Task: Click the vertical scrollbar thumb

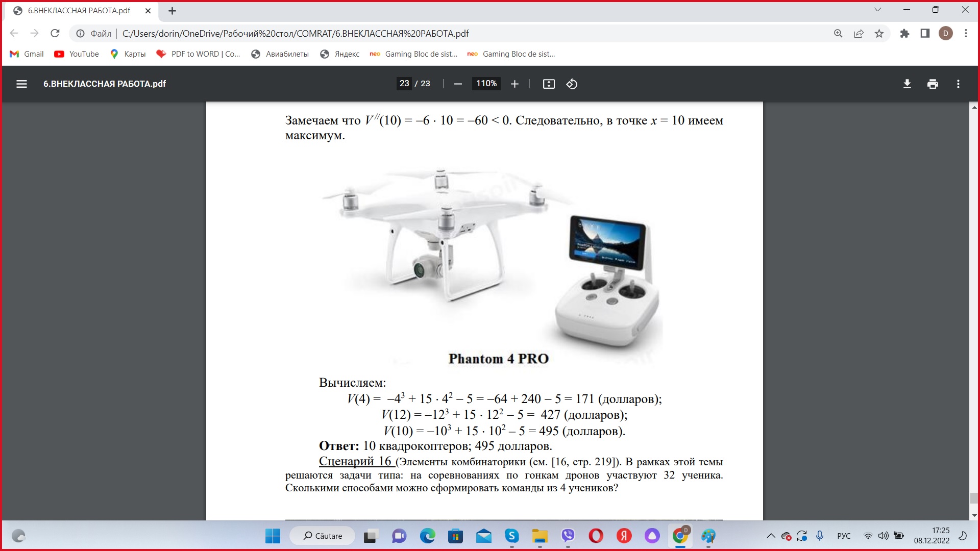Action: point(974,498)
